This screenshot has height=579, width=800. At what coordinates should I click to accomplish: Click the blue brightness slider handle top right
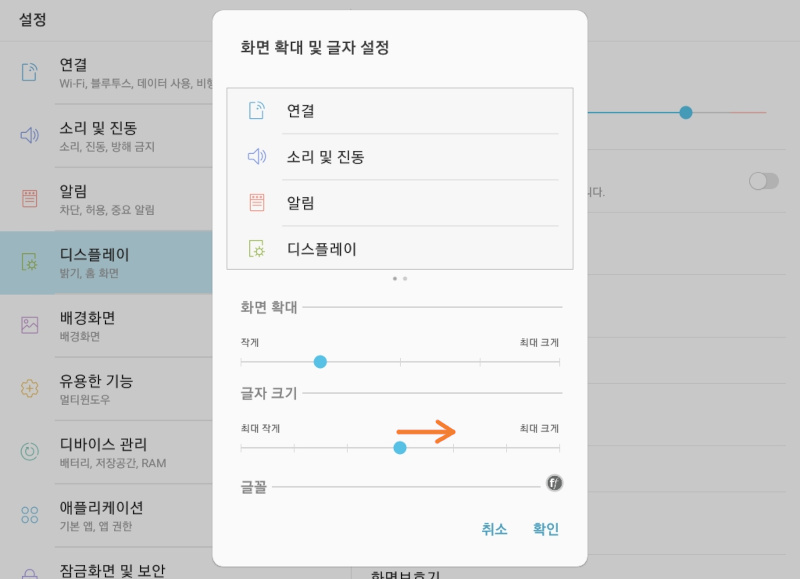(685, 114)
